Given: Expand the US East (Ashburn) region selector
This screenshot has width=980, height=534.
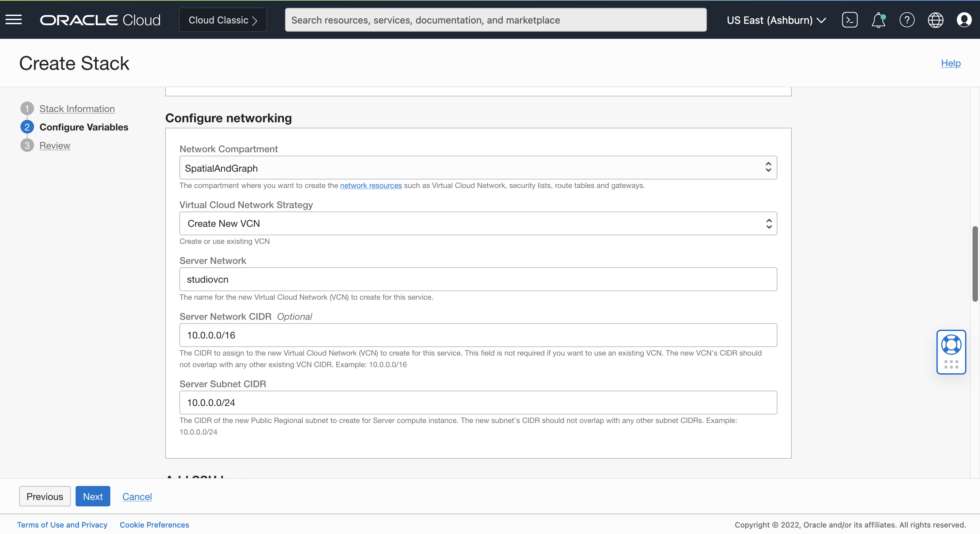Looking at the screenshot, I should 776,20.
